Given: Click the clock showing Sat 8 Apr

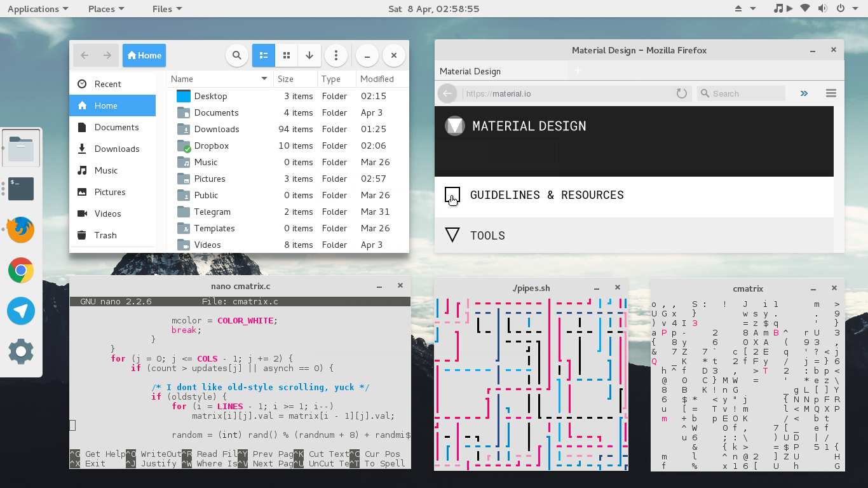Looking at the screenshot, I should (x=434, y=9).
